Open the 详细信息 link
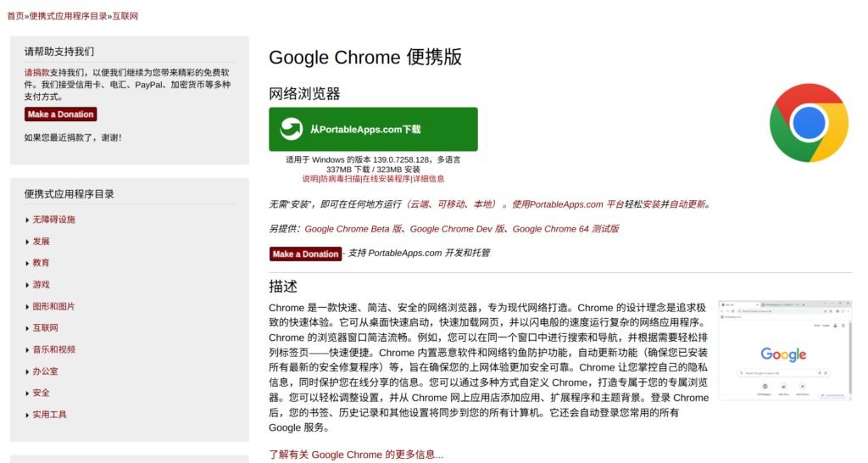 tap(428, 178)
